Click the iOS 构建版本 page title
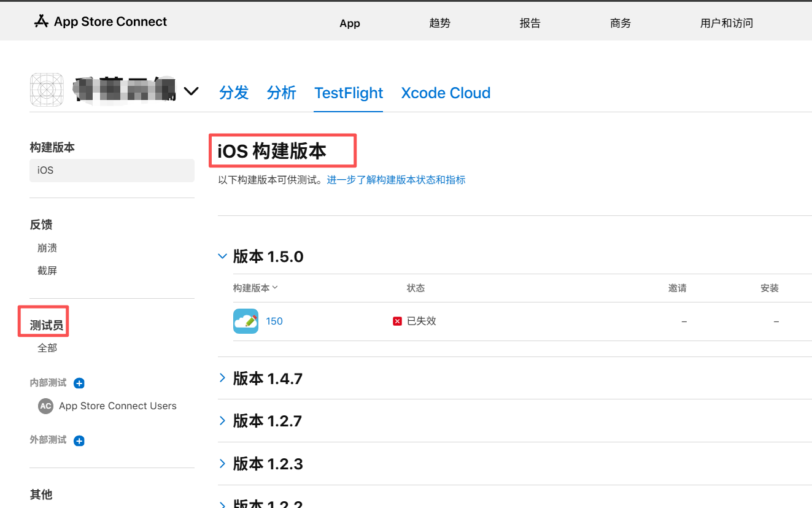This screenshot has height=508, width=812. (x=272, y=151)
